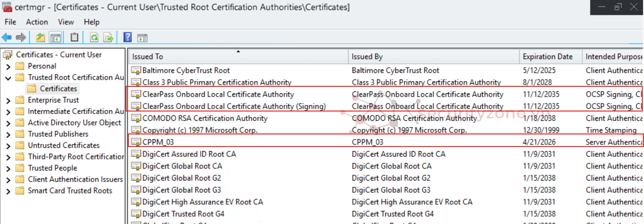Click the Copy clipboard toolbar icon
The width and height of the screenshot is (644, 224).
74,38
